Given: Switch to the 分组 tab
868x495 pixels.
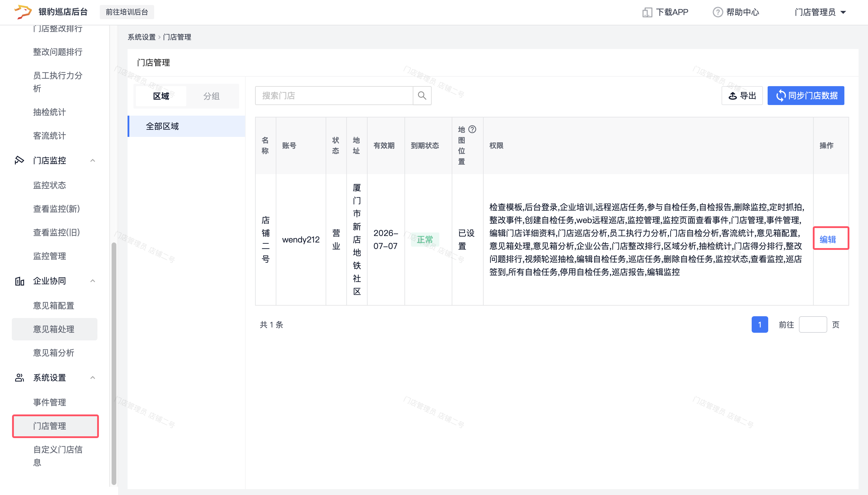Looking at the screenshot, I should 211,96.
